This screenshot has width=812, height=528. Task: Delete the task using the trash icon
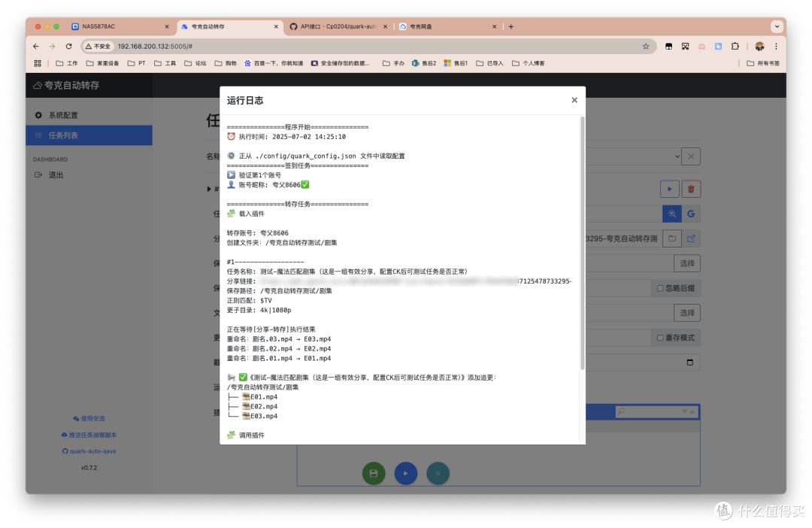pos(691,189)
